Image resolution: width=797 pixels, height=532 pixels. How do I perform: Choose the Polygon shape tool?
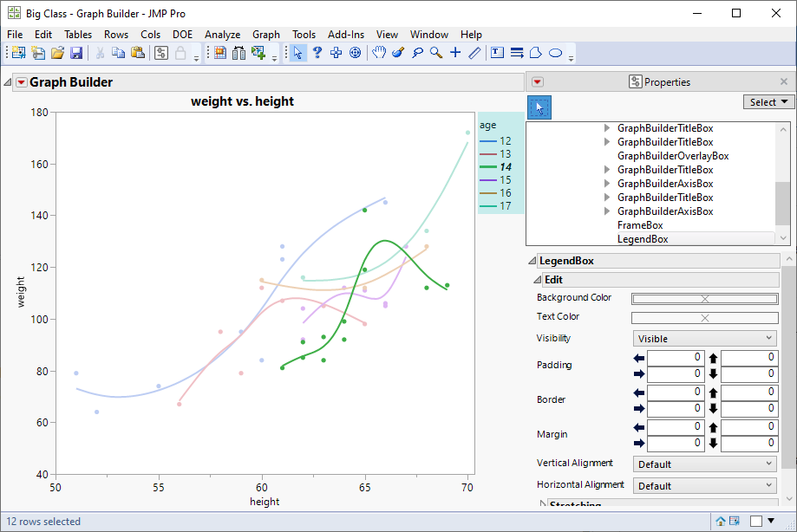point(536,53)
